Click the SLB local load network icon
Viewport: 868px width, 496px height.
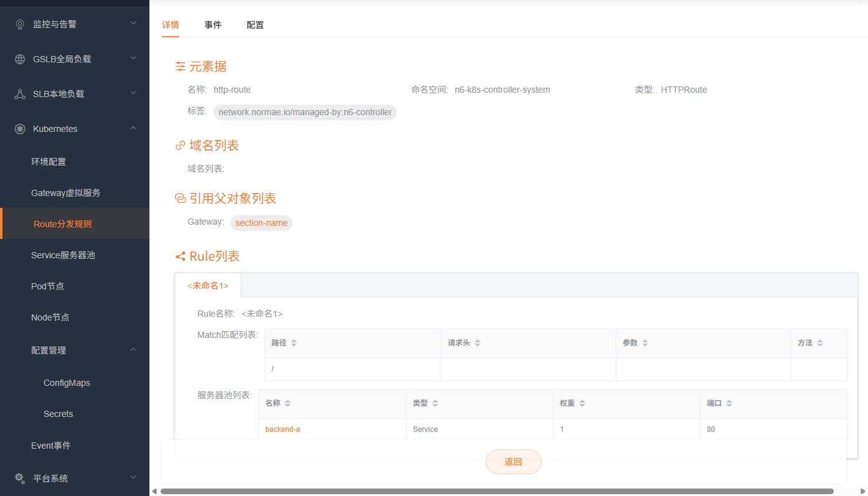pos(20,94)
